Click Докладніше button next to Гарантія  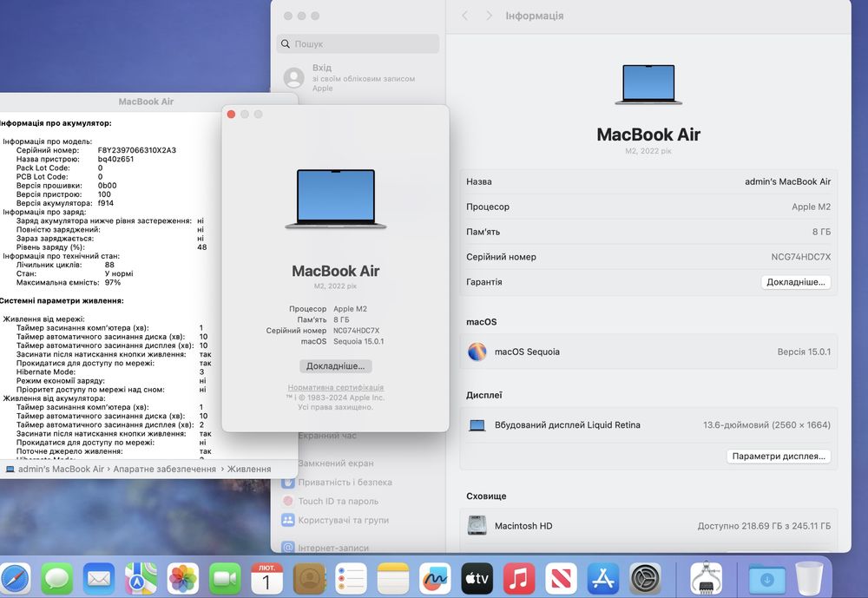[795, 282]
